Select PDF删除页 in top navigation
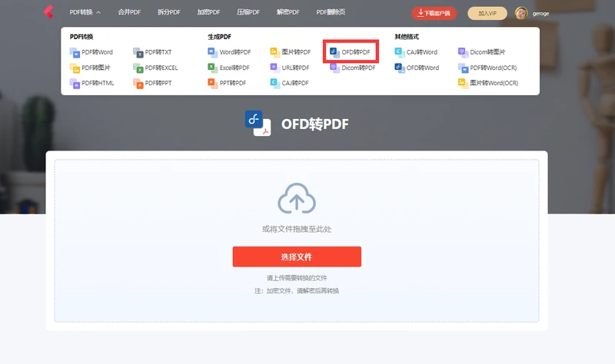 click(331, 12)
